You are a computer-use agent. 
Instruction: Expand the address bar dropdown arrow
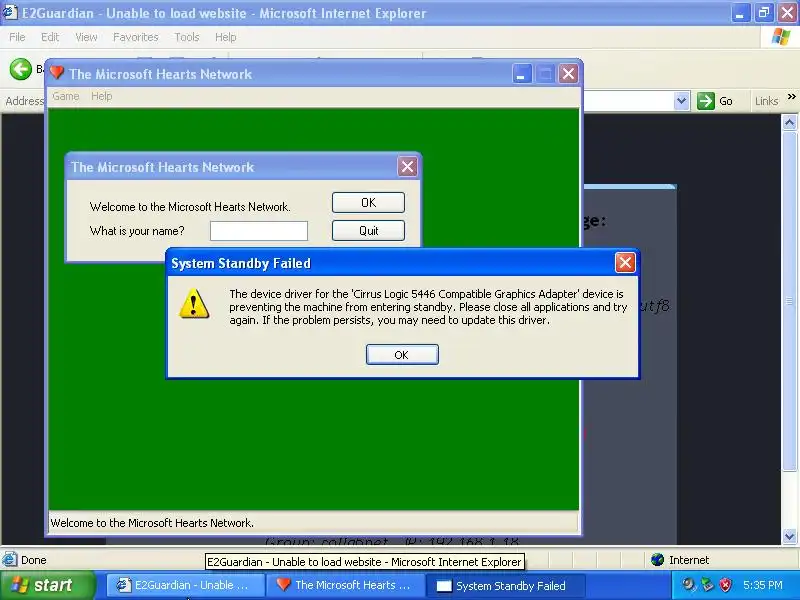681,101
